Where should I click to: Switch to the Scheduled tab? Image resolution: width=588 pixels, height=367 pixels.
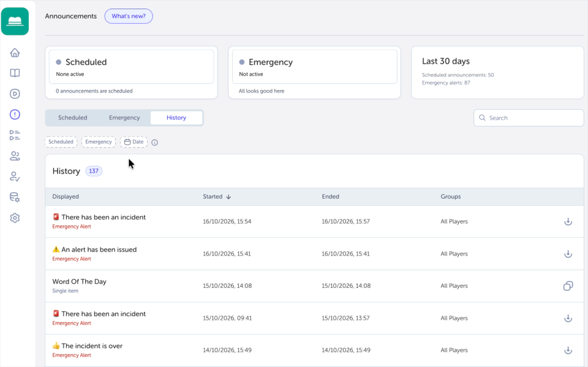point(73,118)
